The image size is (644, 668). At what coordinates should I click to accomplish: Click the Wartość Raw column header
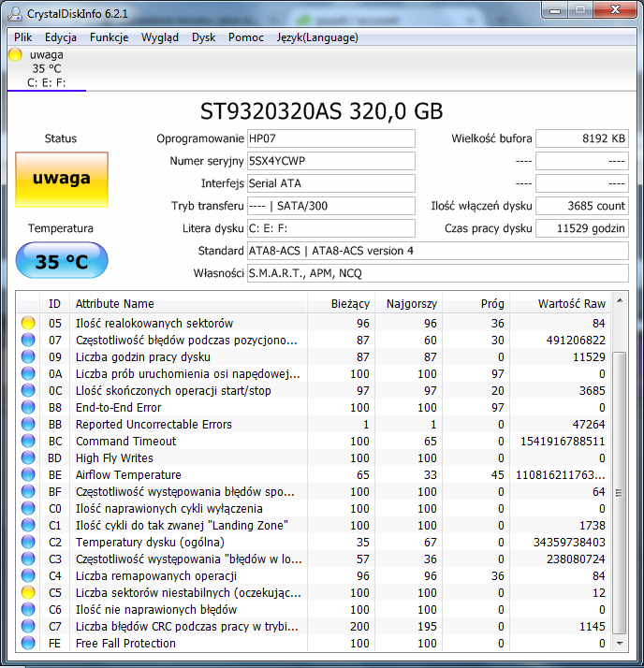tap(560, 304)
